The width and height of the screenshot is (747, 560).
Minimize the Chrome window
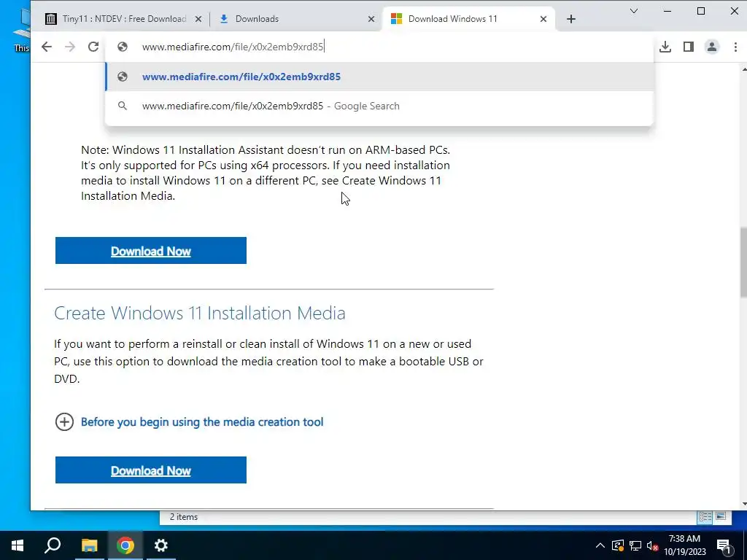[667, 11]
